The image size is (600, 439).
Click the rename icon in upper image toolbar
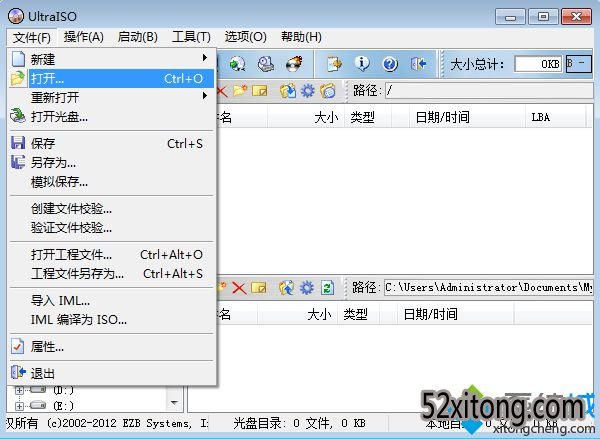coord(259,91)
